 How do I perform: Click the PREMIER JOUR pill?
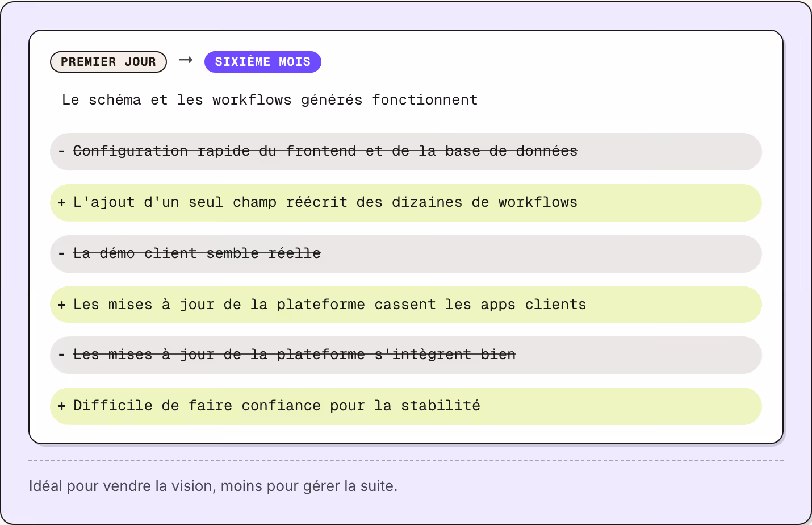click(x=108, y=62)
